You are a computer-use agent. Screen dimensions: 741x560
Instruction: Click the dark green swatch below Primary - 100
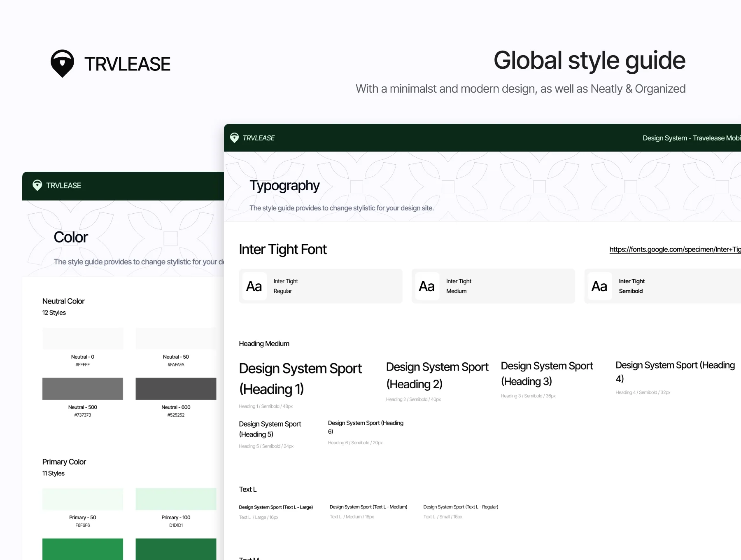click(176, 549)
